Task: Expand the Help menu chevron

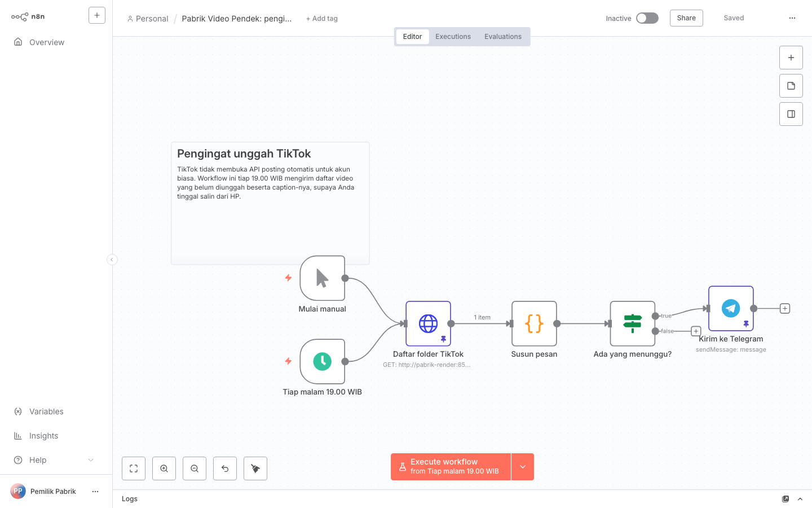Action: 91,460
